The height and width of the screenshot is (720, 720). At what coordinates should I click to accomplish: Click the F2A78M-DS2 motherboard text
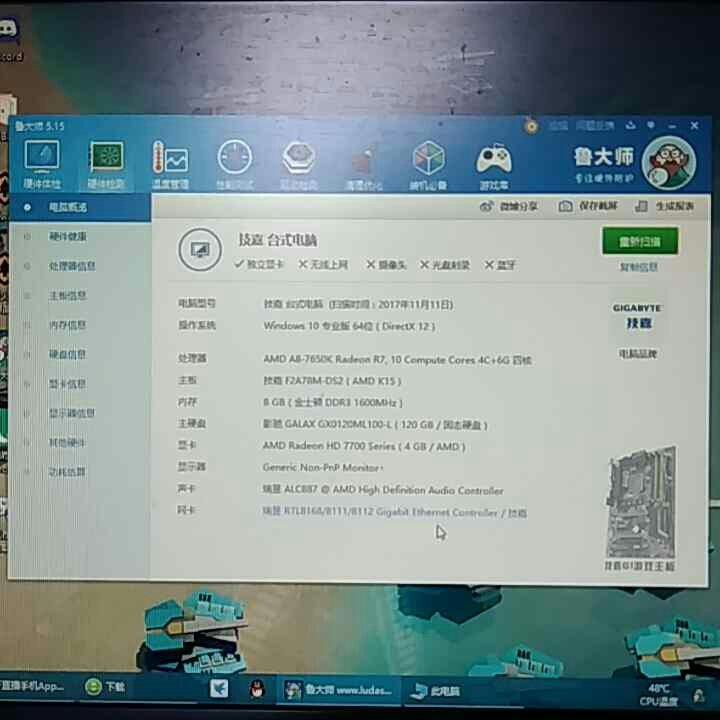(x=332, y=381)
